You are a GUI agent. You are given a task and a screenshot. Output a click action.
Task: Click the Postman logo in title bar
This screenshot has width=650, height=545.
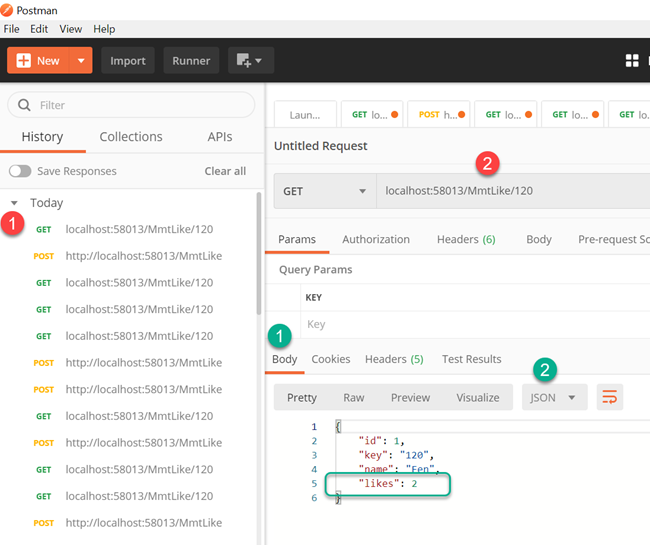pos(7,10)
